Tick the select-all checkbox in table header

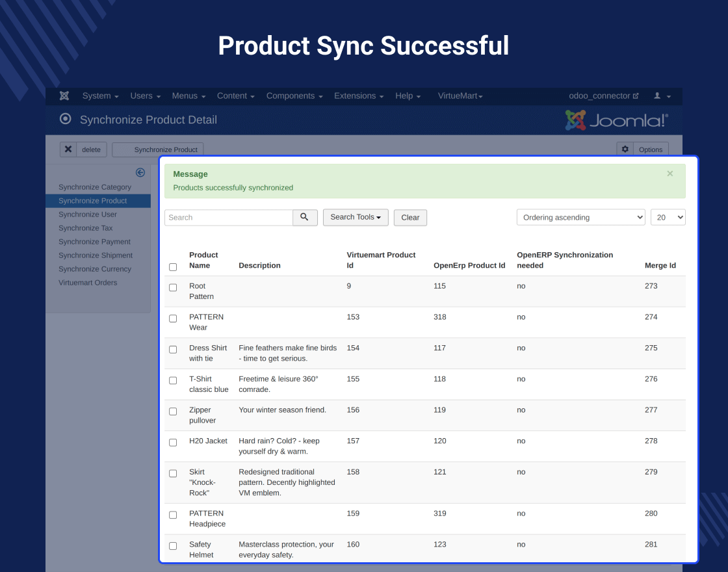173,267
